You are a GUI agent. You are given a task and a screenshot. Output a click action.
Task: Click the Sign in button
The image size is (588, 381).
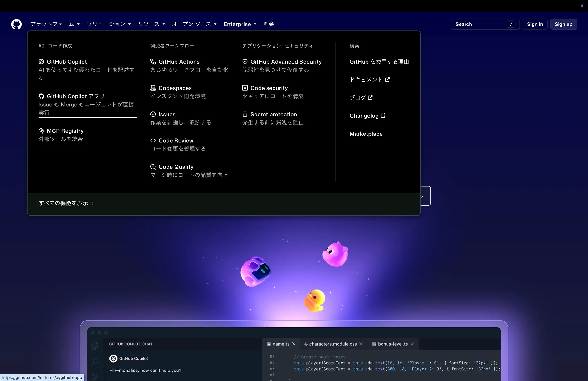click(535, 24)
